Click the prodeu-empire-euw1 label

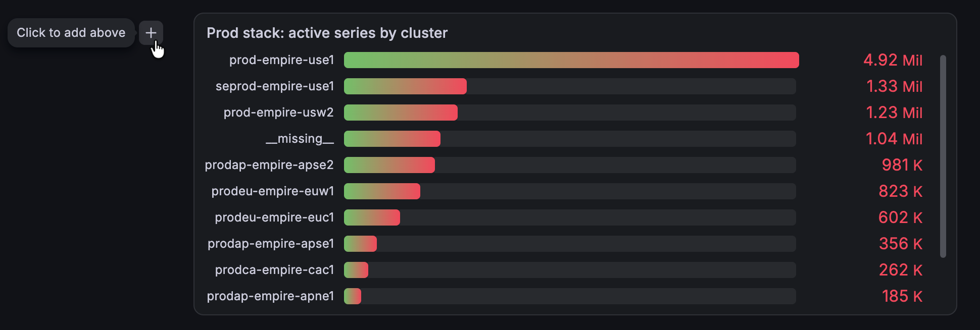[x=273, y=191]
